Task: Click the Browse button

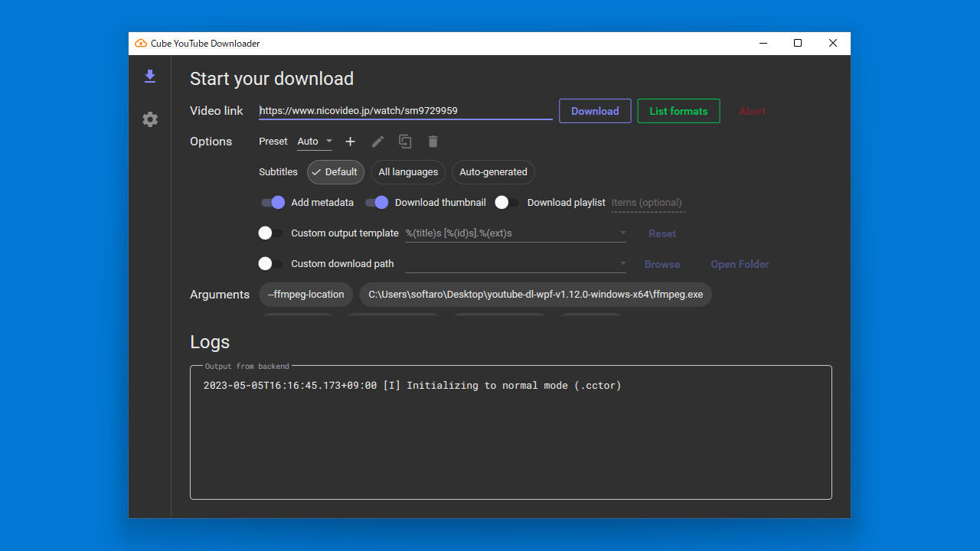Action: click(x=662, y=264)
